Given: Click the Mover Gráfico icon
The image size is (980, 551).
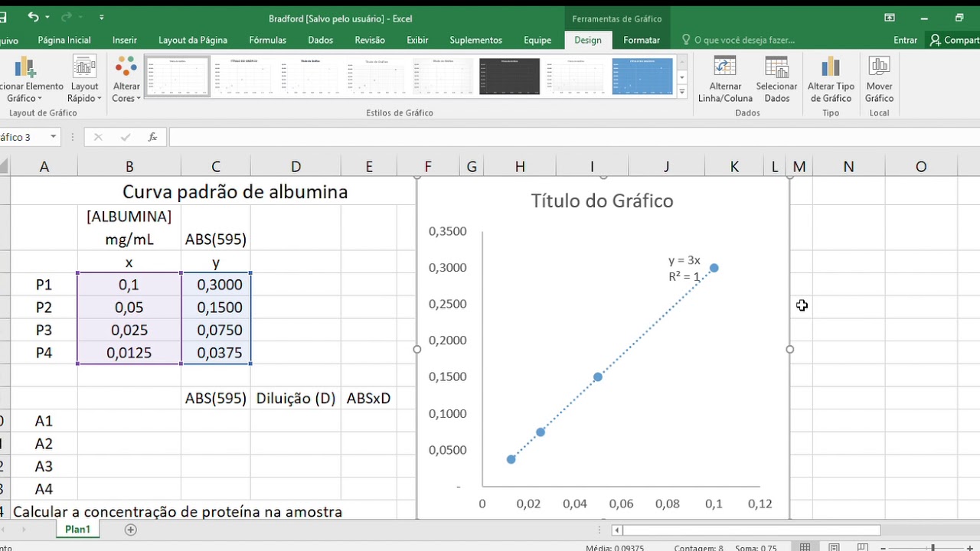Looking at the screenshot, I should [879, 80].
